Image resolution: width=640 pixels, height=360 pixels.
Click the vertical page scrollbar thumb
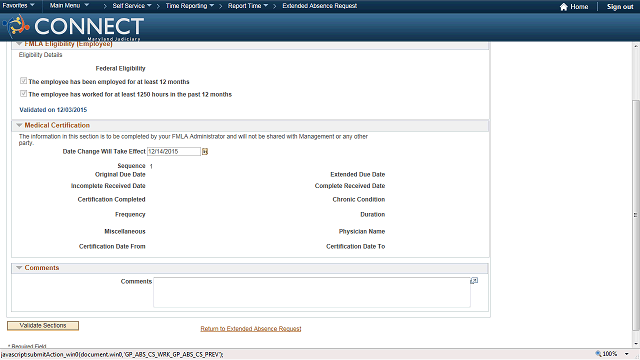[636, 215]
